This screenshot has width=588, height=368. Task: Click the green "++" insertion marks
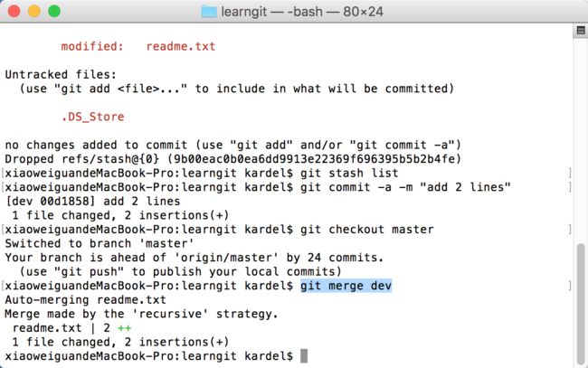coord(125,328)
